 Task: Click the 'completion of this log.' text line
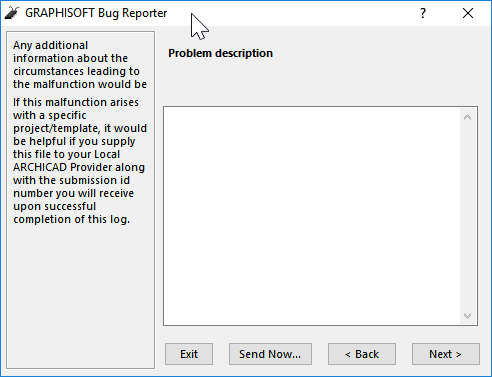(71, 219)
